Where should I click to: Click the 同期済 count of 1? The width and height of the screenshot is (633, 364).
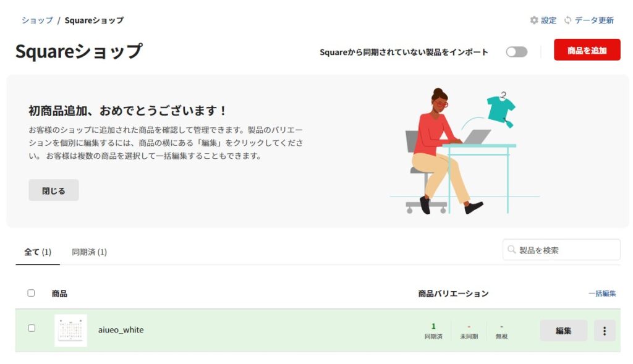pos(433,326)
